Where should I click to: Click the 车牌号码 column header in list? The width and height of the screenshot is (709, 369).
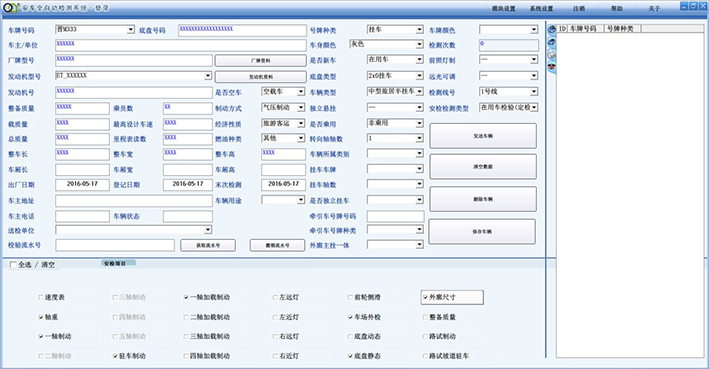point(586,28)
